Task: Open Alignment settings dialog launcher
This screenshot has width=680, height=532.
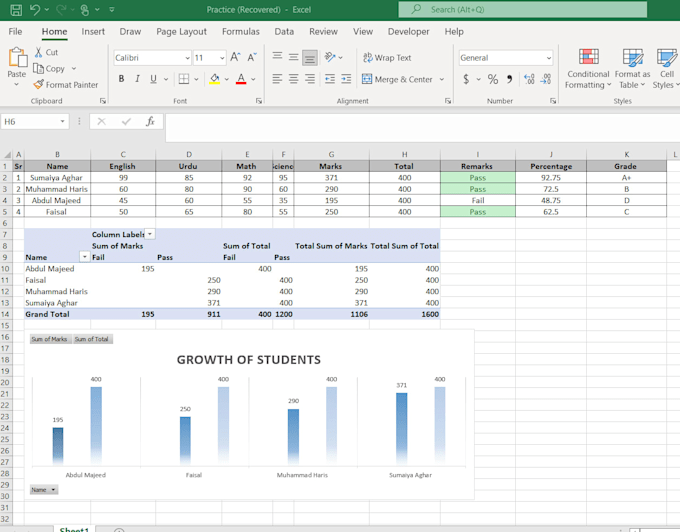Action: (448, 101)
